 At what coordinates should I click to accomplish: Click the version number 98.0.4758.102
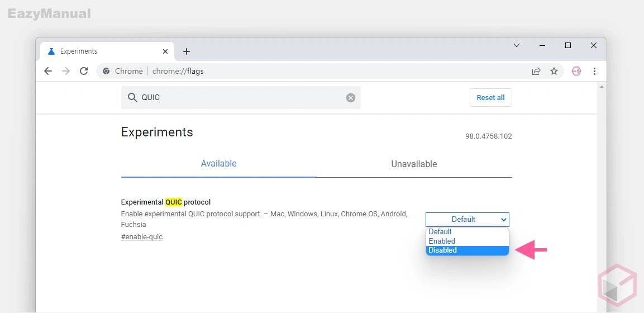point(489,136)
